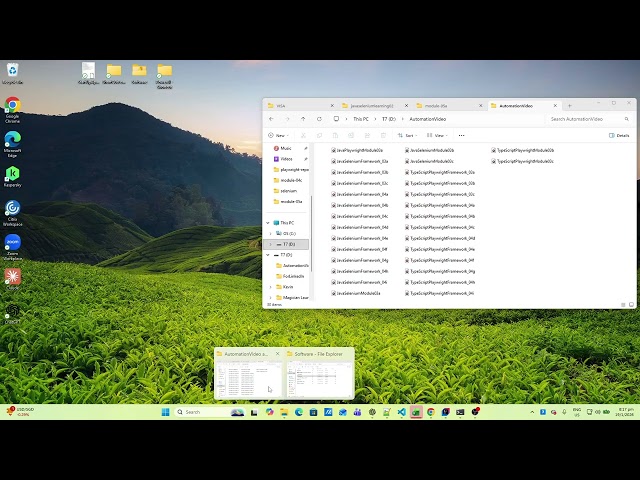Viewport: 640px width, 480px height.
Task: Click File Explorer icon on the taskbar
Action: (x=284, y=412)
